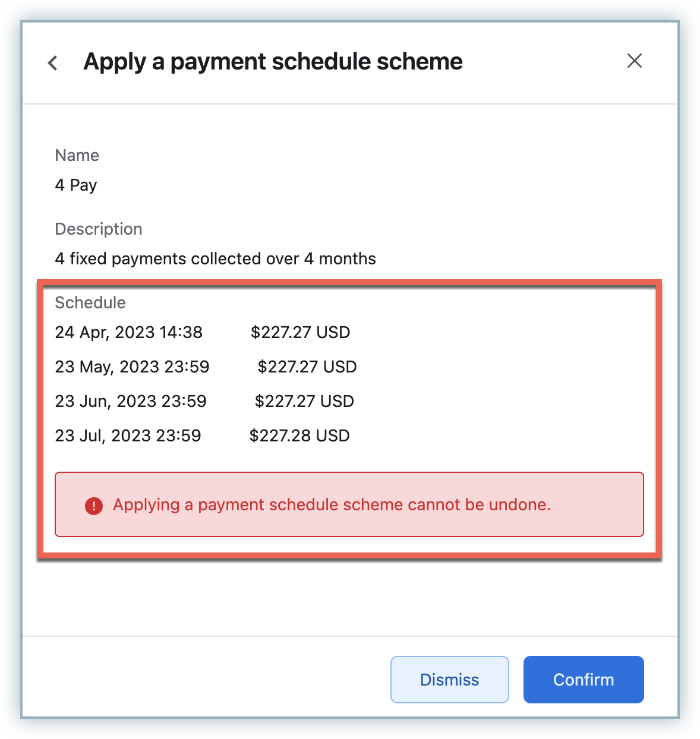
Task: Select the 23 May, 2023 23:59 date
Action: (x=132, y=367)
